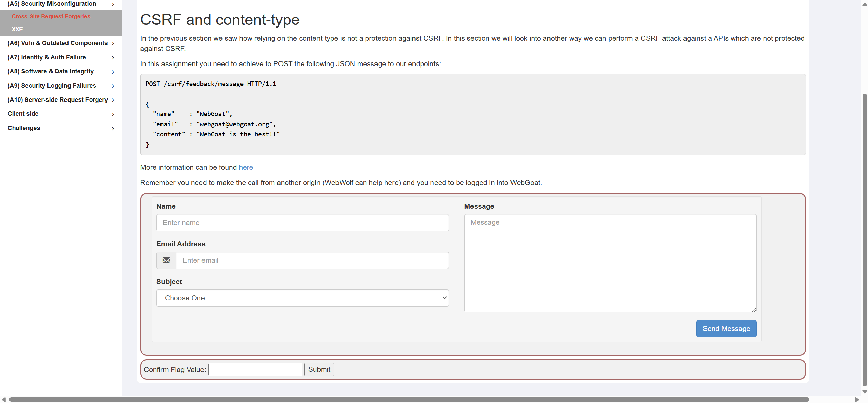Click the envelope icon beside email field
868x403 pixels.
click(166, 260)
